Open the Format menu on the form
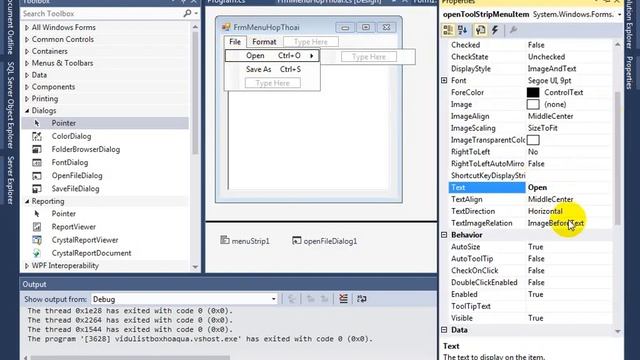640x360 pixels. (x=264, y=42)
